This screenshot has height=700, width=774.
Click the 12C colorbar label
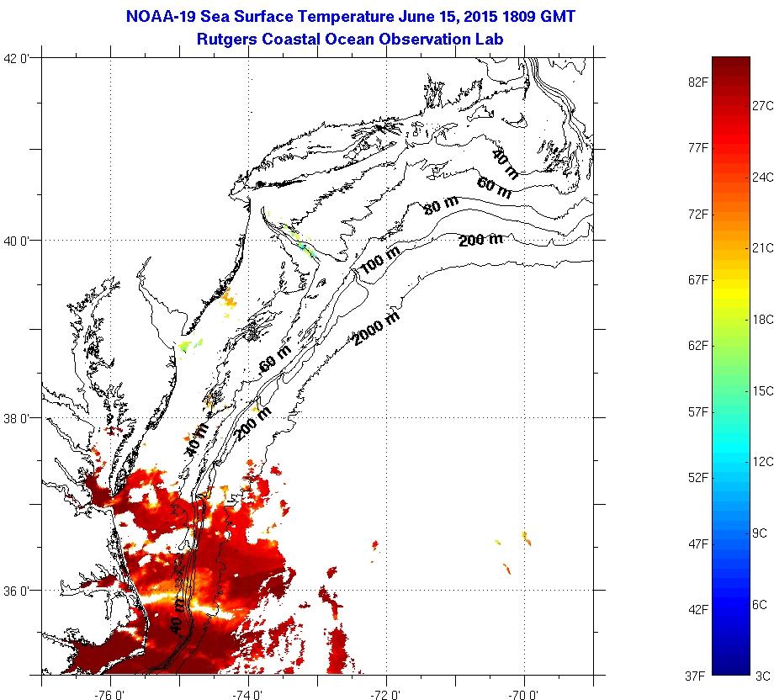(x=763, y=462)
